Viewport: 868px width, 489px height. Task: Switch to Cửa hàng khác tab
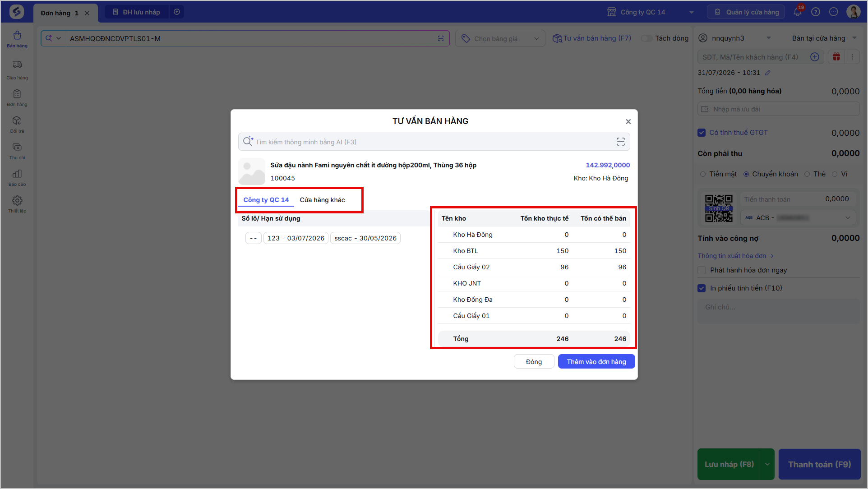pos(322,200)
